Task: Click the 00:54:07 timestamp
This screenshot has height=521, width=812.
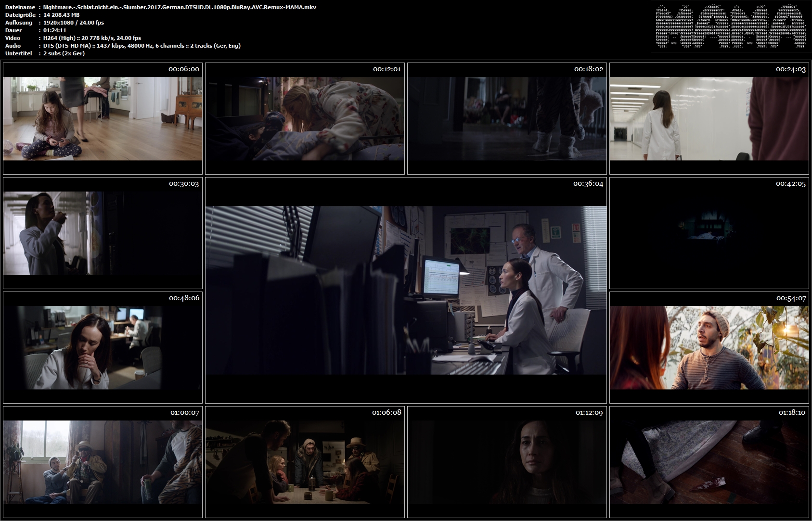Action: click(x=791, y=298)
